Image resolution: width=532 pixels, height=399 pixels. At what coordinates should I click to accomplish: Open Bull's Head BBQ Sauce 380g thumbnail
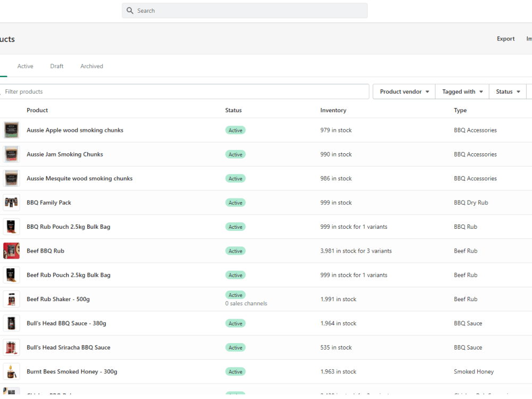coord(12,323)
